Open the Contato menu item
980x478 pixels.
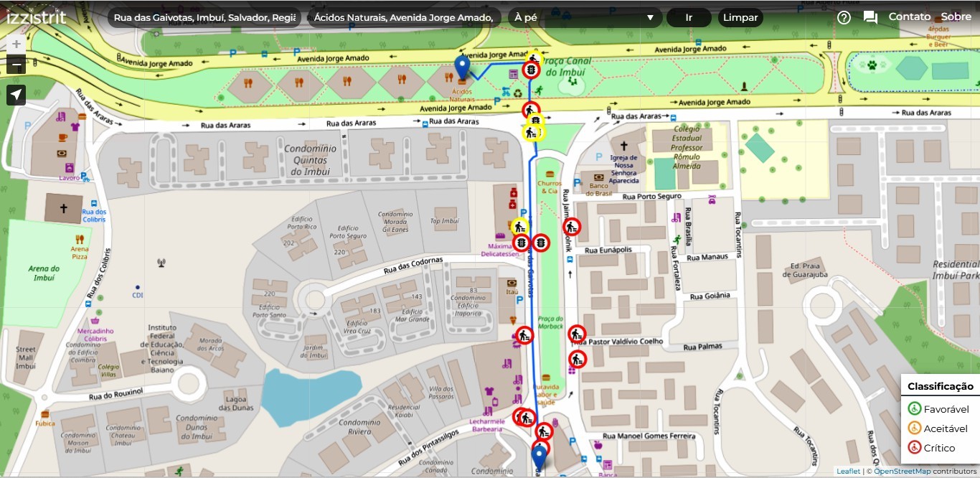click(909, 17)
